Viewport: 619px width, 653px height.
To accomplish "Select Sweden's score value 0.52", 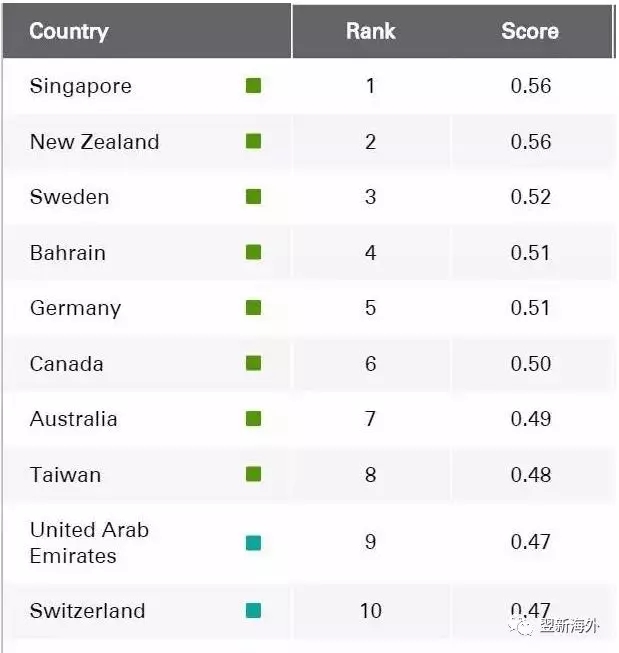I will pyautogui.click(x=531, y=197).
